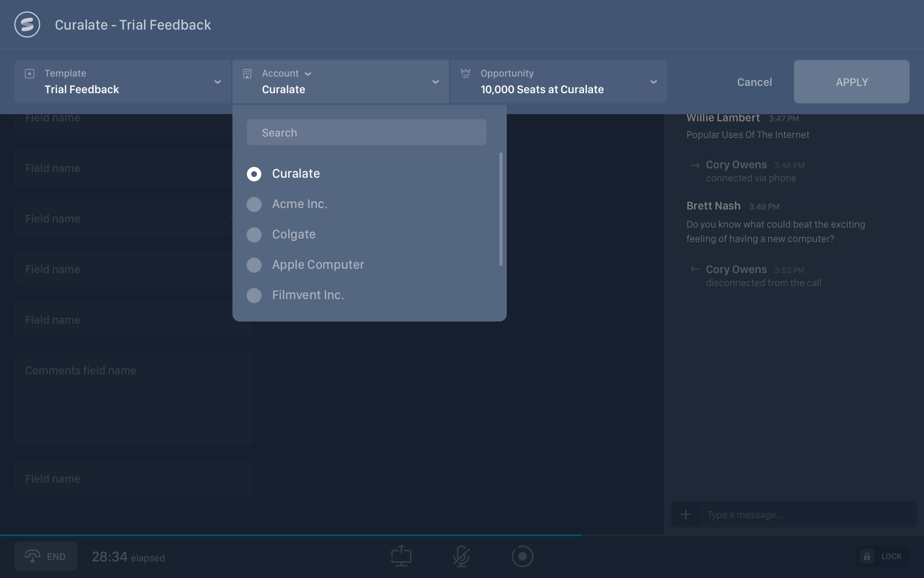The width and height of the screenshot is (924, 578).
Task: Click the Apple Computer list label
Action: [x=318, y=264]
